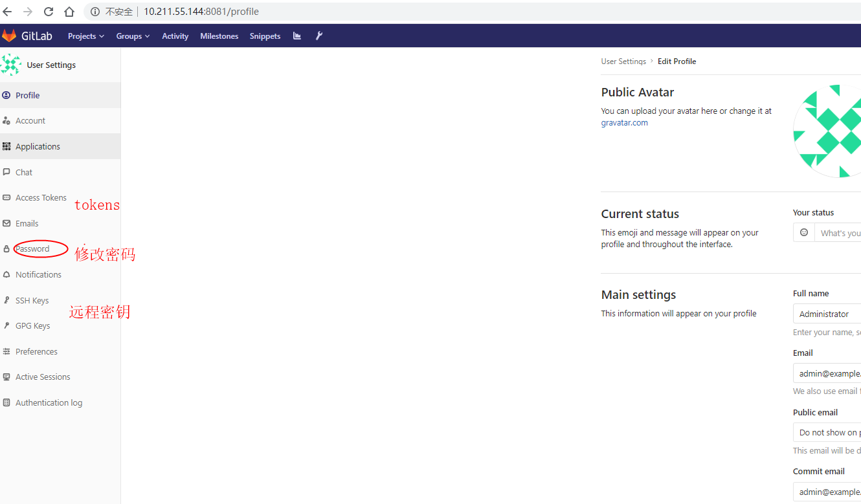Click the Full name input field
This screenshot has width=861, height=504.
[x=827, y=314]
